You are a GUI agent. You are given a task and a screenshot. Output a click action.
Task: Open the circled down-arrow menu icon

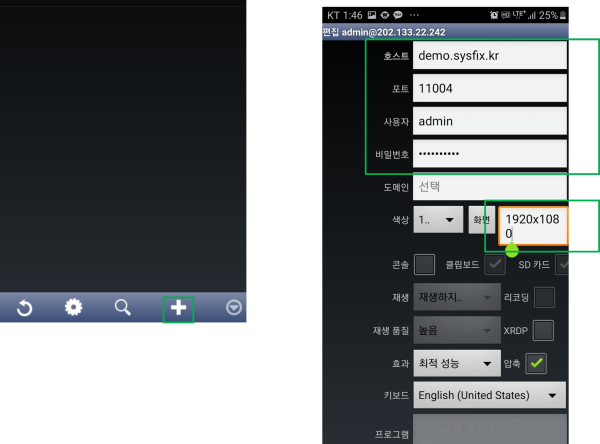(234, 308)
